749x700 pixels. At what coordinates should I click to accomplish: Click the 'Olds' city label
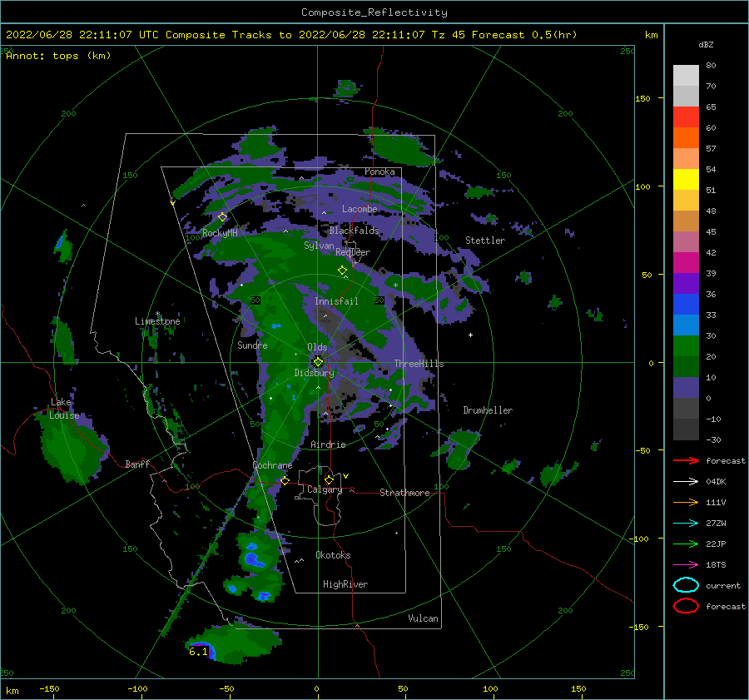(317, 347)
